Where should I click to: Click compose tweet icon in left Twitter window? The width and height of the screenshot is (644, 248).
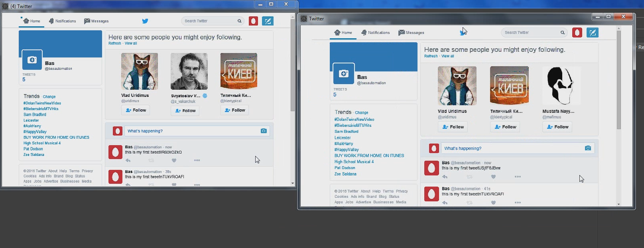pyautogui.click(x=268, y=21)
